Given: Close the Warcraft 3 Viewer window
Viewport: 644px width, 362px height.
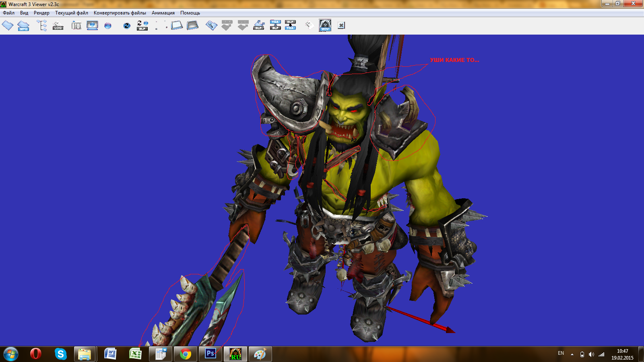Looking at the screenshot, I should (633, 4).
